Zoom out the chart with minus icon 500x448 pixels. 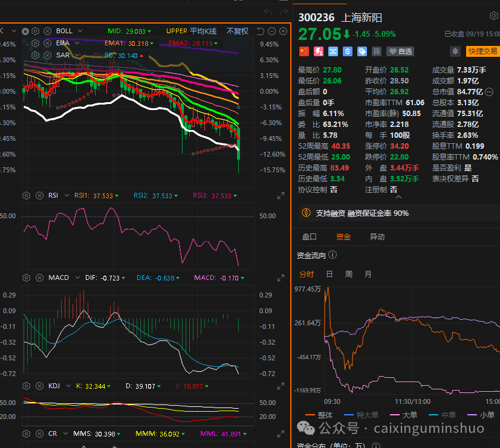pos(272,31)
